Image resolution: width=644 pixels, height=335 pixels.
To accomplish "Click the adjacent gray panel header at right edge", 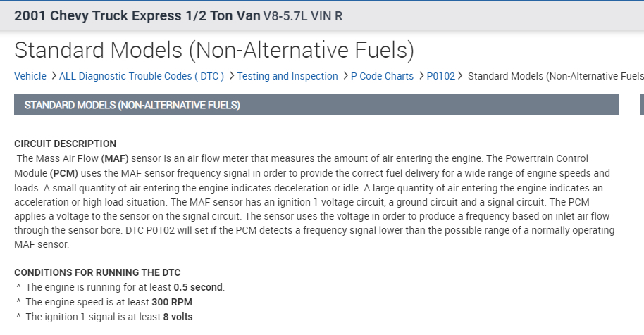I will [x=641, y=105].
